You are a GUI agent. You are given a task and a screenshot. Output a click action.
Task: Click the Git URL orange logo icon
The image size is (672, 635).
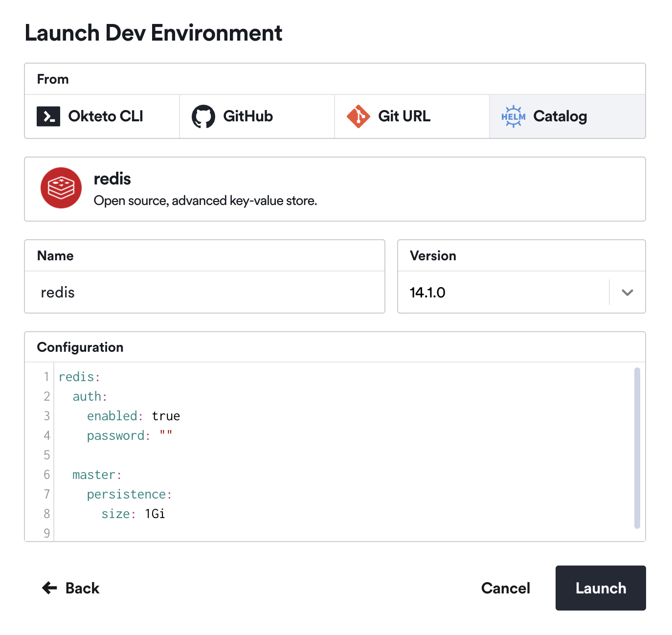point(358,116)
